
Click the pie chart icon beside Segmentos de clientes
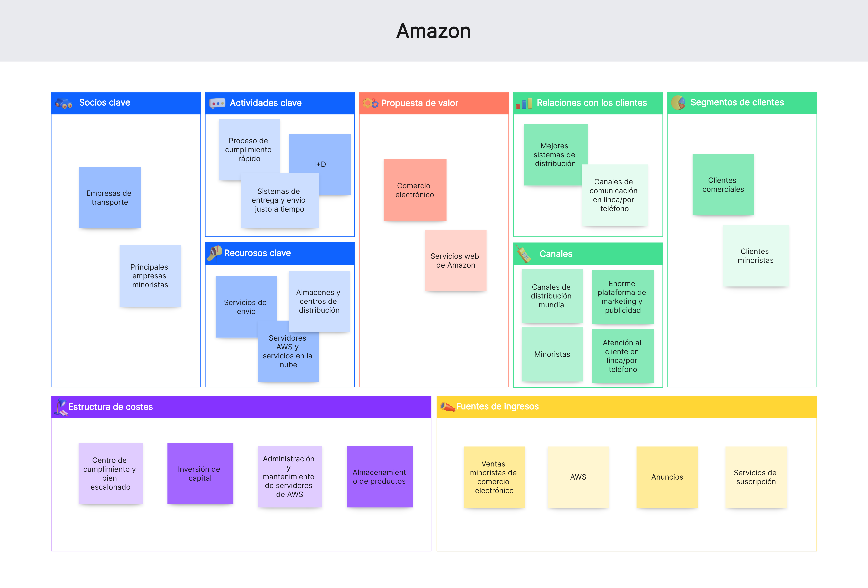678,103
